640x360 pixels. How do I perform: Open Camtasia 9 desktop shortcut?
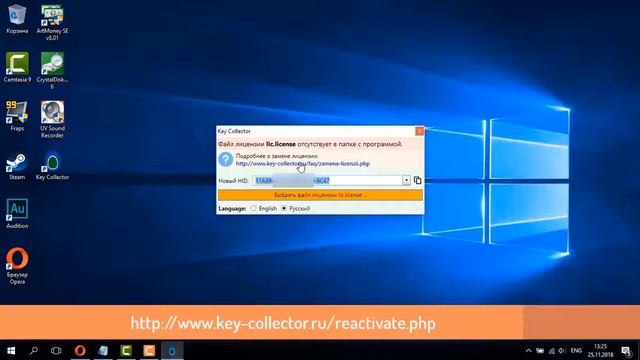coord(17,67)
